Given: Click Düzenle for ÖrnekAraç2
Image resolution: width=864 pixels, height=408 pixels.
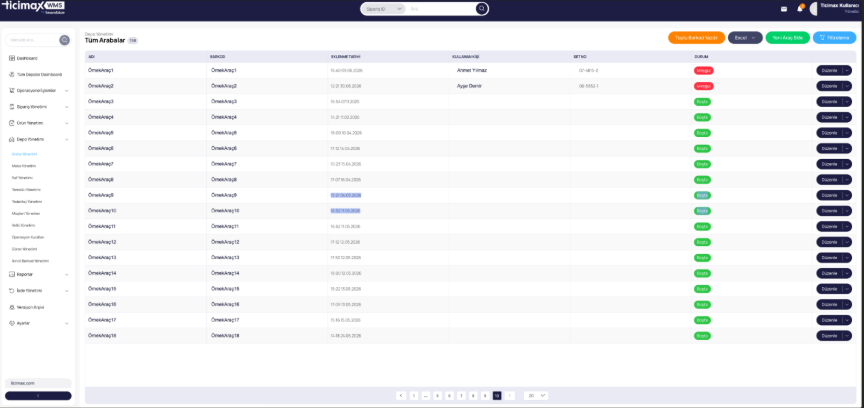Looking at the screenshot, I should [x=829, y=86].
